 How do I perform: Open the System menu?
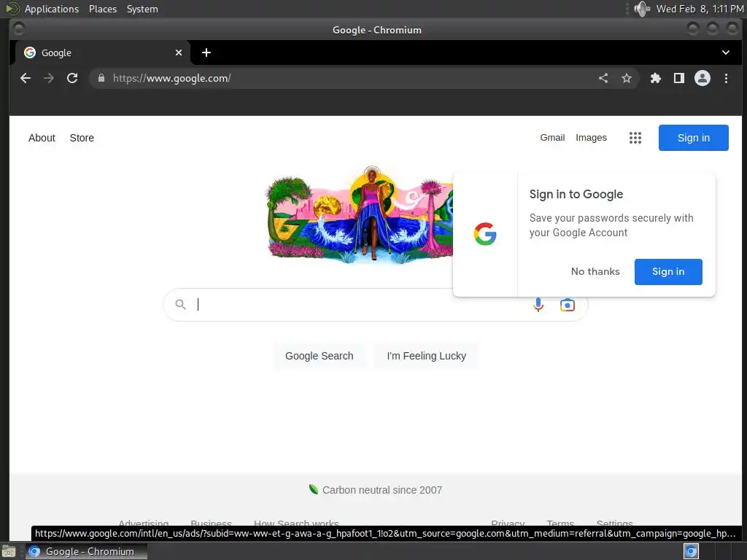tap(142, 9)
